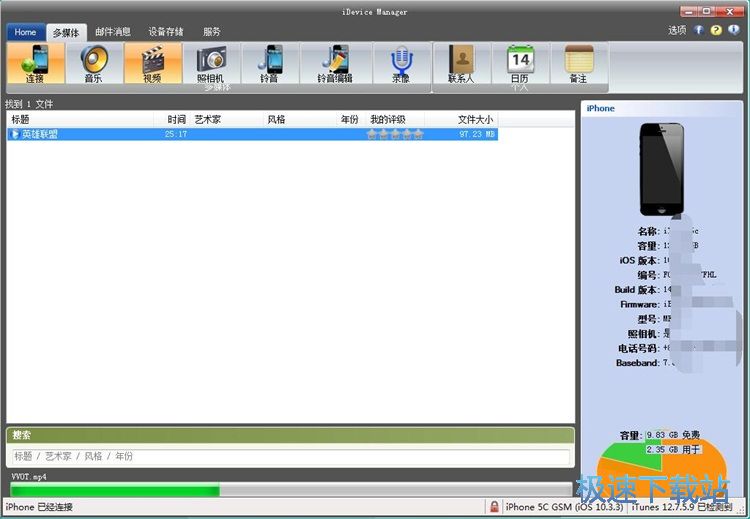Switch to the 邮件消息 tab
Viewport: 750px width, 519px height.
pos(113,32)
